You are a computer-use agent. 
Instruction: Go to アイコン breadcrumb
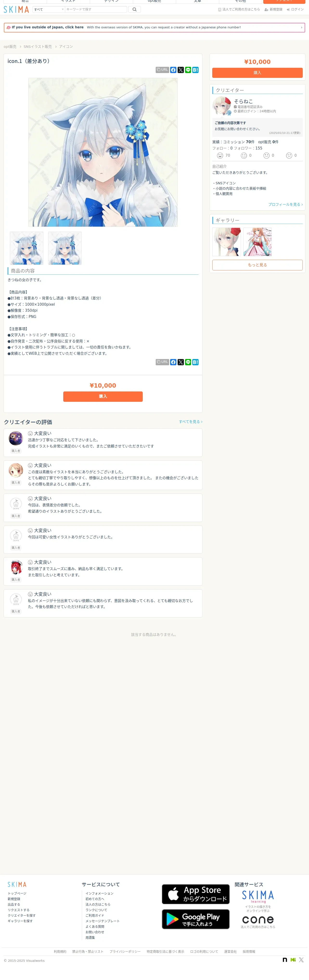click(66, 47)
